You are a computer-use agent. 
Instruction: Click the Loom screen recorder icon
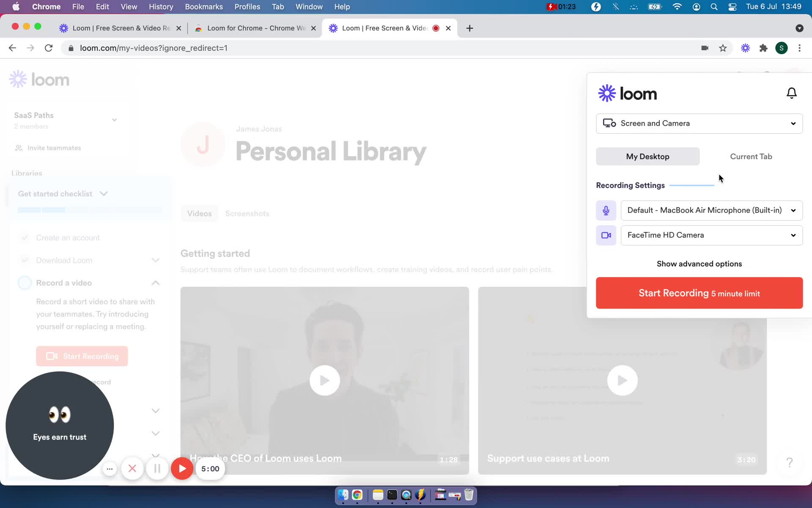tap(746, 48)
